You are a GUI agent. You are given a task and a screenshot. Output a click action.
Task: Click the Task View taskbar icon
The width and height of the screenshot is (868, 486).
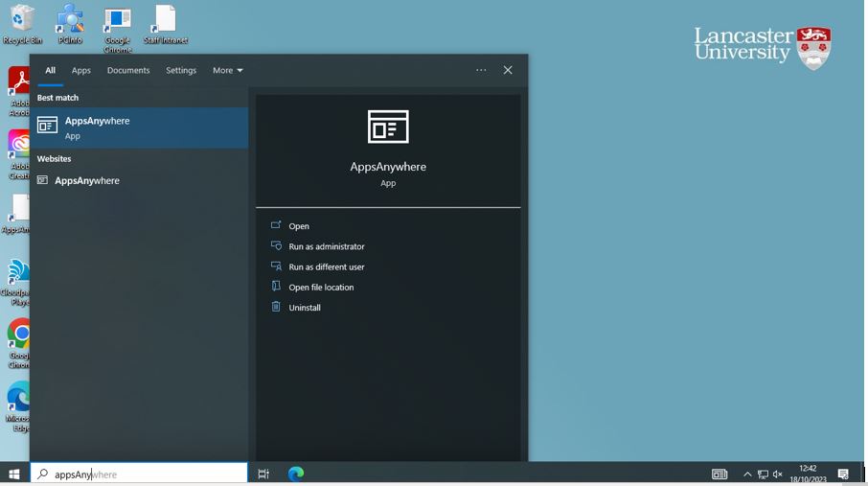click(x=263, y=474)
